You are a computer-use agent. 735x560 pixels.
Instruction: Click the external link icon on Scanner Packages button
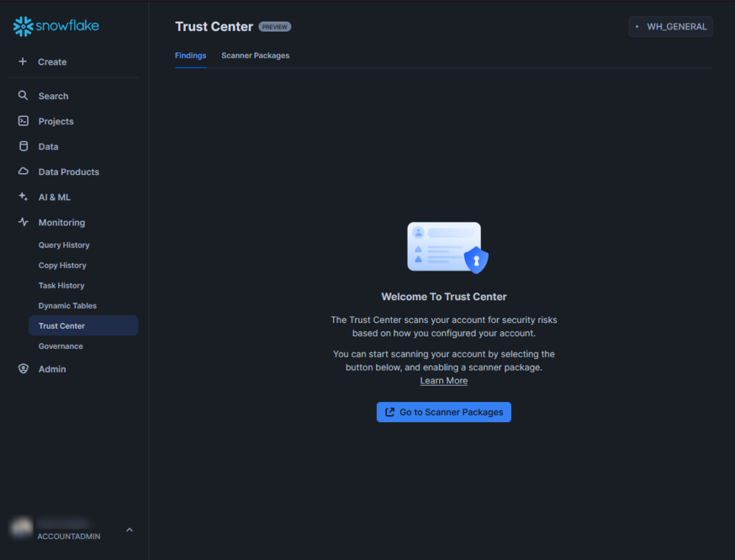(390, 411)
